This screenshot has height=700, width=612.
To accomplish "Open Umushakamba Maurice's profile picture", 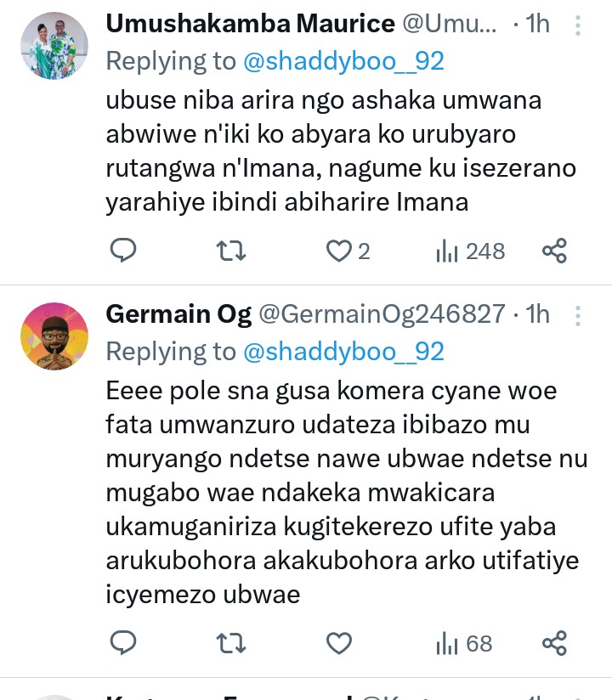I will pyautogui.click(x=54, y=46).
